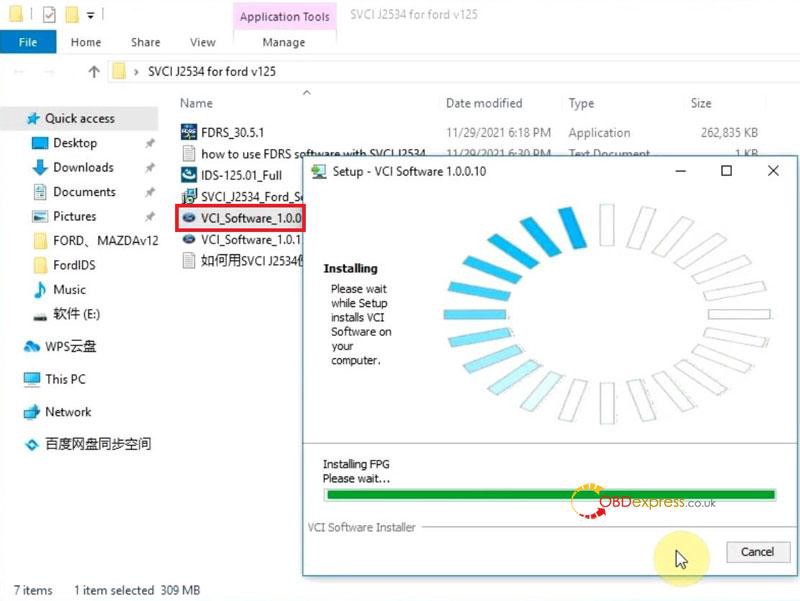Viewport: 800px width, 601px height.
Task: Click the Application Tools contextual tab
Action: point(285,16)
